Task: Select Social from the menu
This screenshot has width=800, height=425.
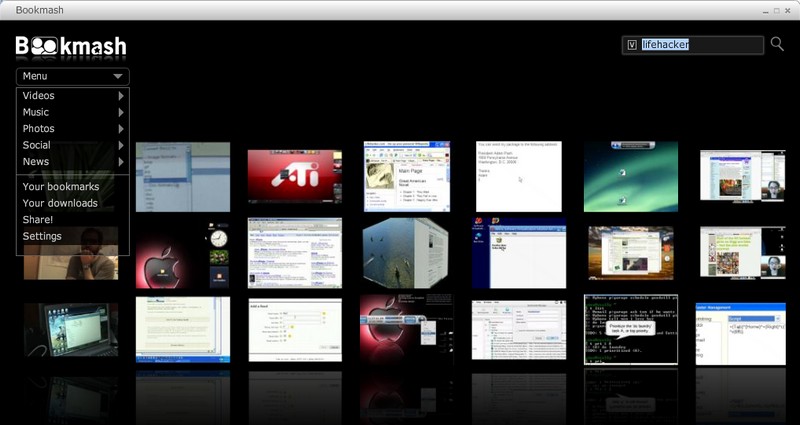Action: 37,145
